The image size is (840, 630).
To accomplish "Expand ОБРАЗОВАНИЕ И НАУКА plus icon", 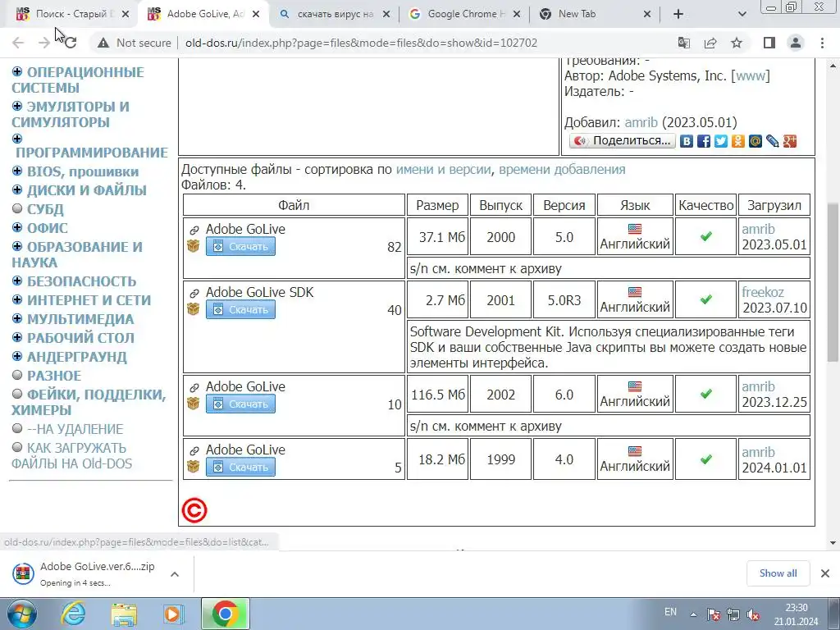I will 17,246.
